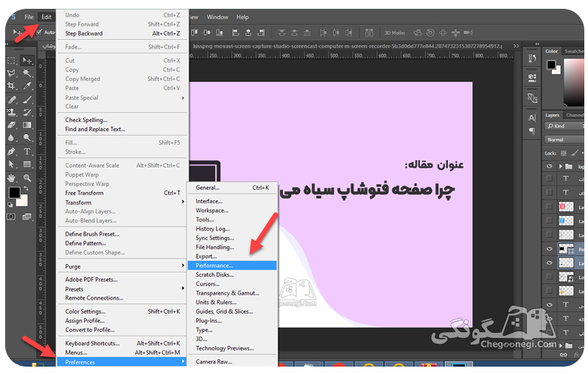Select the Horizontal Type tool
This screenshot has height=374, width=588.
(27, 152)
